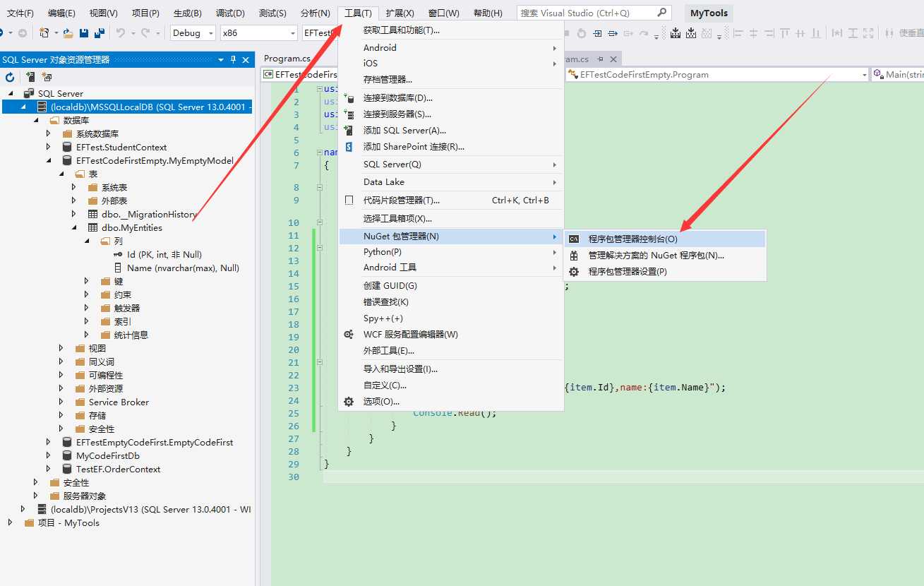
Task: Select the Id primary key column
Action: click(164, 254)
